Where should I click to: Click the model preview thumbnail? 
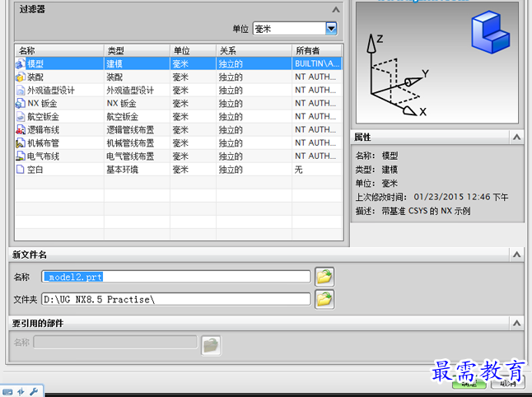(437, 63)
